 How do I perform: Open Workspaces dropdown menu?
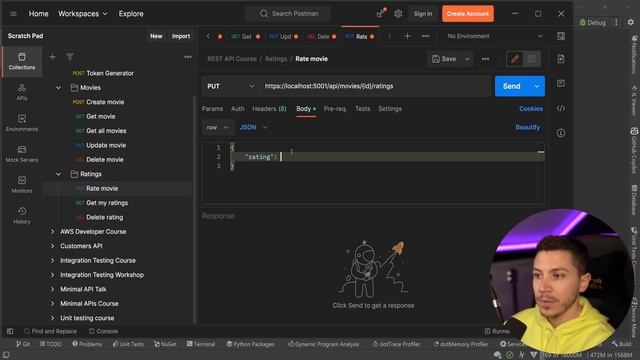click(82, 13)
